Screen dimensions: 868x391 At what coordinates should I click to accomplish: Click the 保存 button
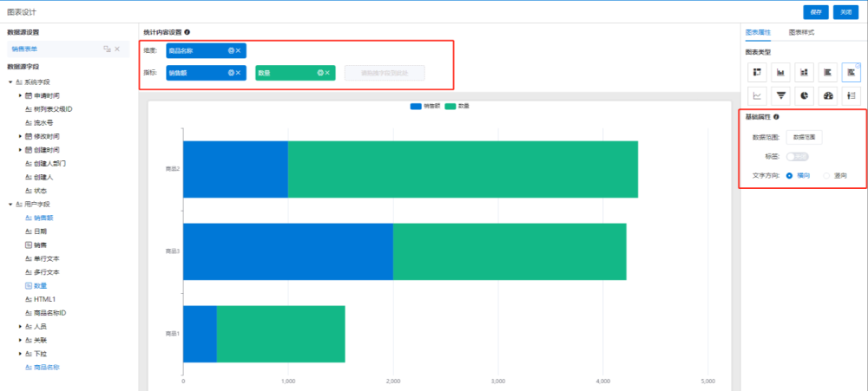815,12
